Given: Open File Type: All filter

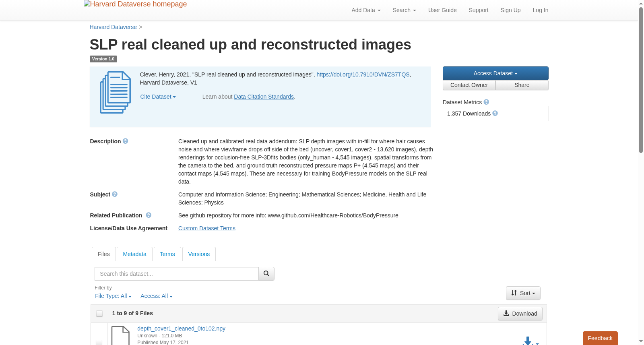Looking at the screenshot, I should [x=113, y=296].
